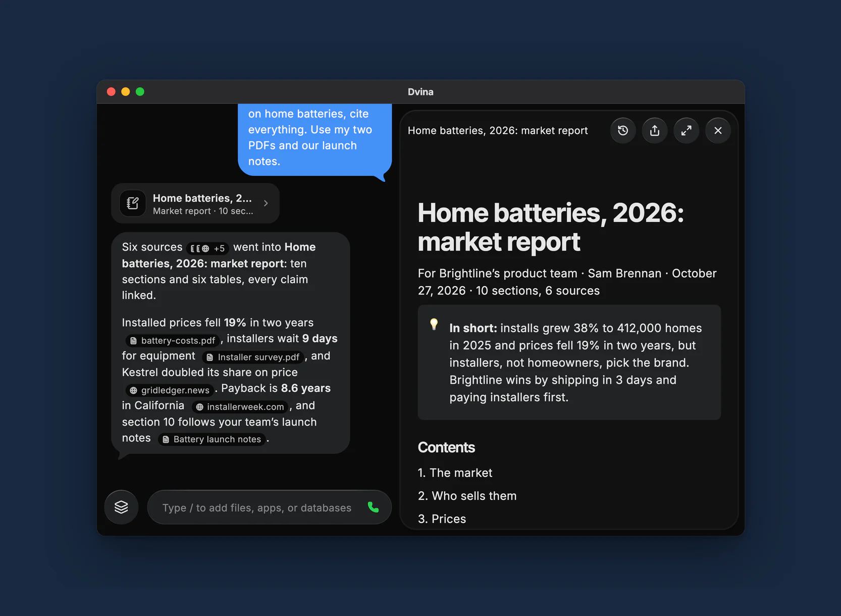The image size is (841, 616).
Task: Expand report panel to full screen
Action: pos(687,131)
